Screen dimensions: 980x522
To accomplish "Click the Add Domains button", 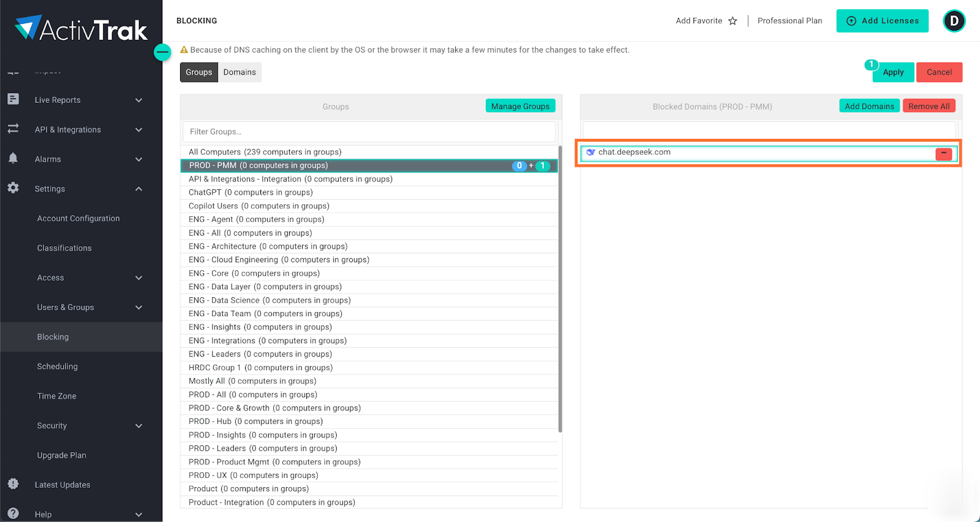I will click(869, 106).
